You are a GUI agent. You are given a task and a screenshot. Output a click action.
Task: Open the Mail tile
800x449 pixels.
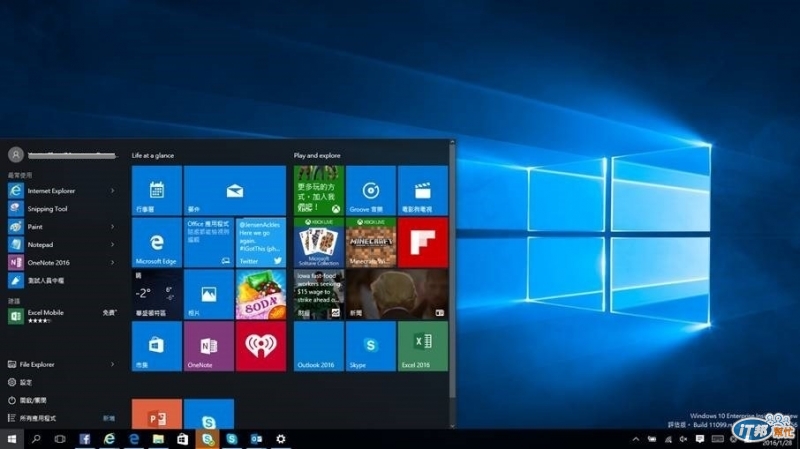point(235,190)
